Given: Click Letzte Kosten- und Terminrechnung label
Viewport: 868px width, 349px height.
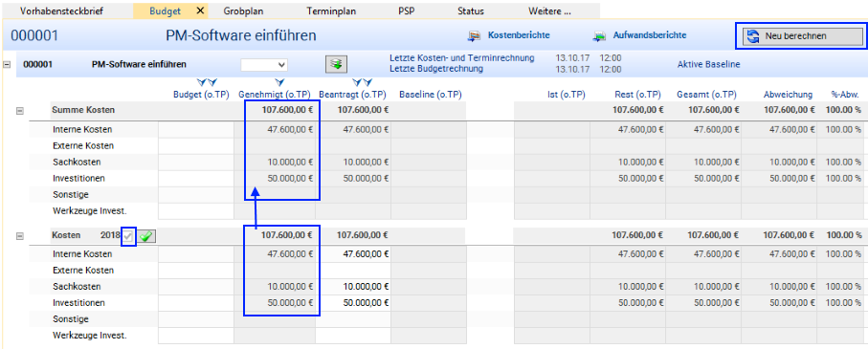Looking at the screenshot, I should [x=461, y=57].
